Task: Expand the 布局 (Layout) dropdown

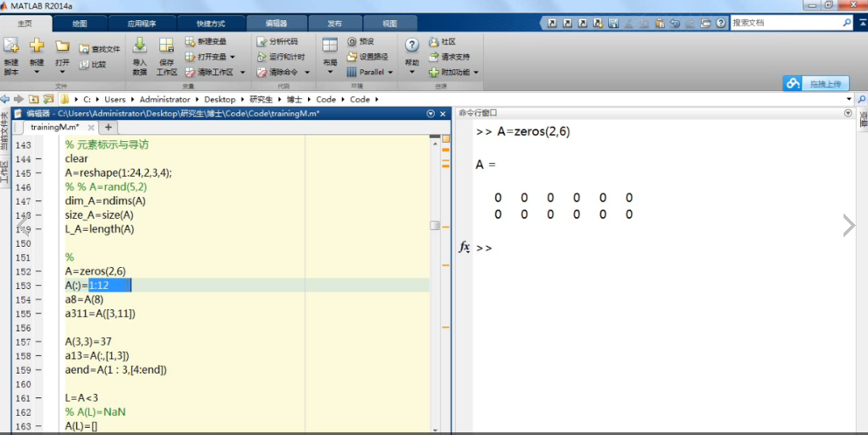Action: pos(329,73)
